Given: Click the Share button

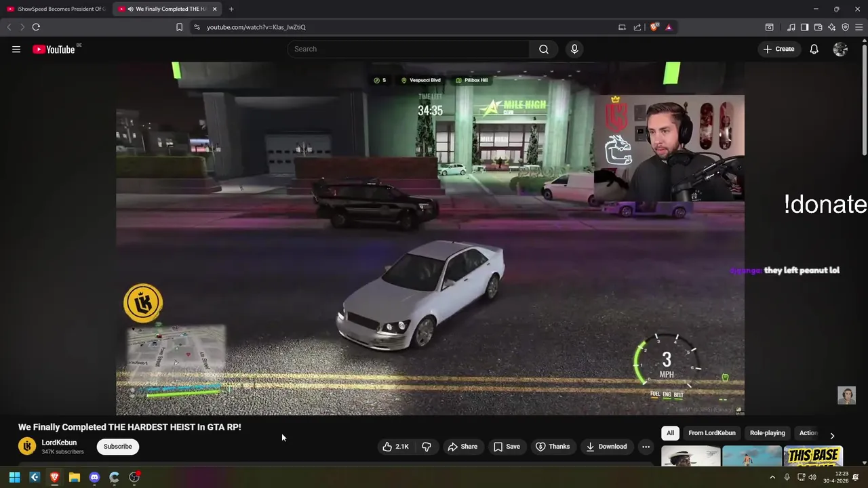Looking at the screenshot, I should click(462, 447).
